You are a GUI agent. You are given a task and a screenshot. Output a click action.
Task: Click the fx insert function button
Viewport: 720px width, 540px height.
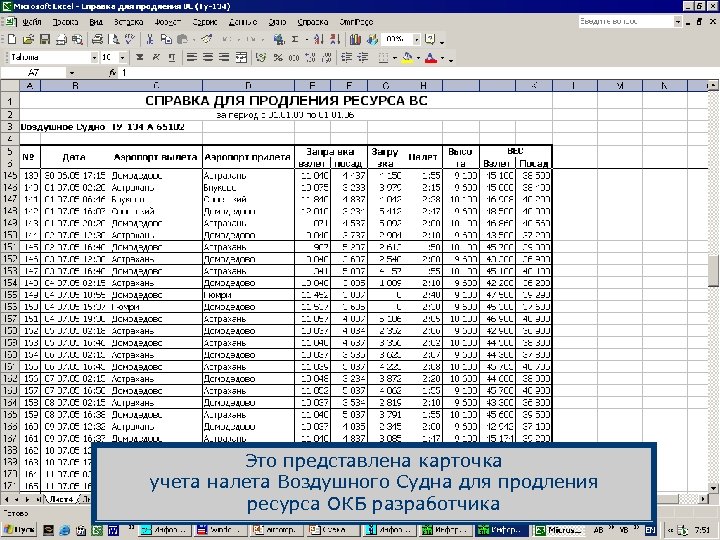(113, 73)
